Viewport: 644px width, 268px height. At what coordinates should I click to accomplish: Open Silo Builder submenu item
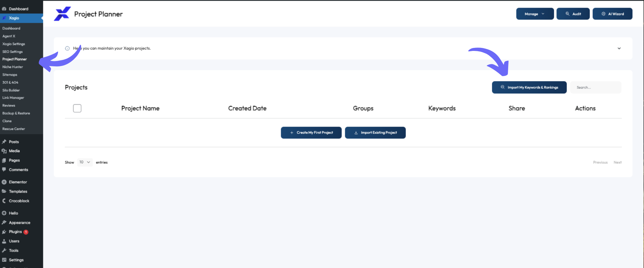point(11,90)
